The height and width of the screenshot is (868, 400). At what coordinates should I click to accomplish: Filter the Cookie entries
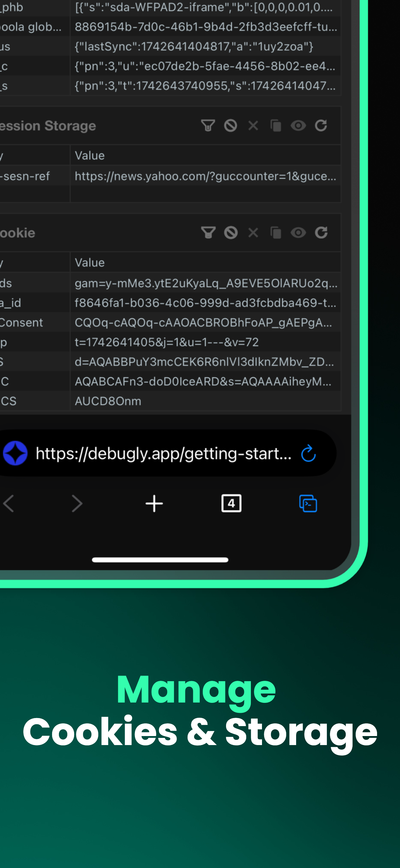pyautogui.click(x=208, y=233)
